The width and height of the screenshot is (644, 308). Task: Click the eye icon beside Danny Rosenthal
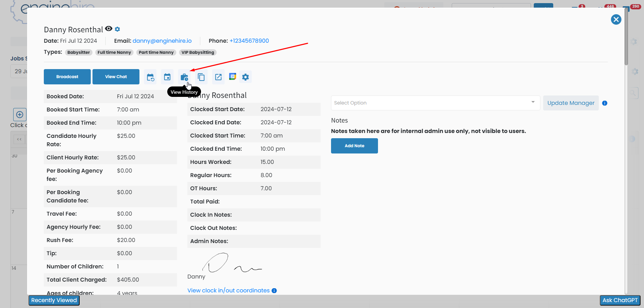pyautogui.click(x=108, y=29)
